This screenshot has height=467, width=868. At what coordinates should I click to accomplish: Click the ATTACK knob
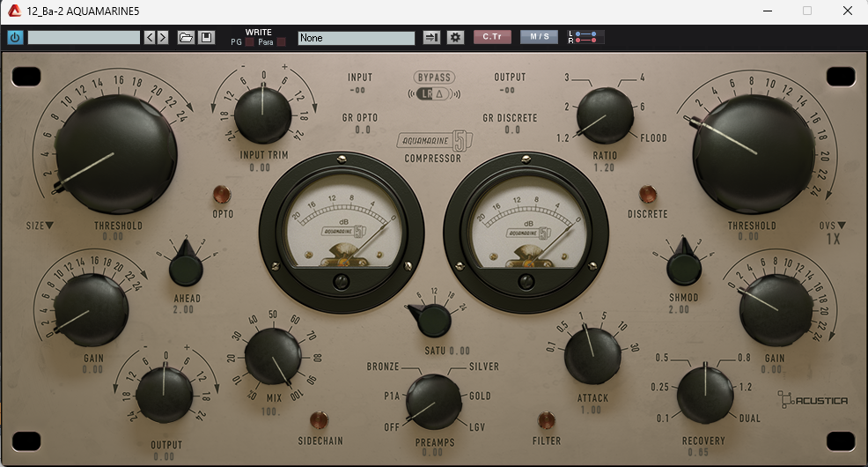592,356
